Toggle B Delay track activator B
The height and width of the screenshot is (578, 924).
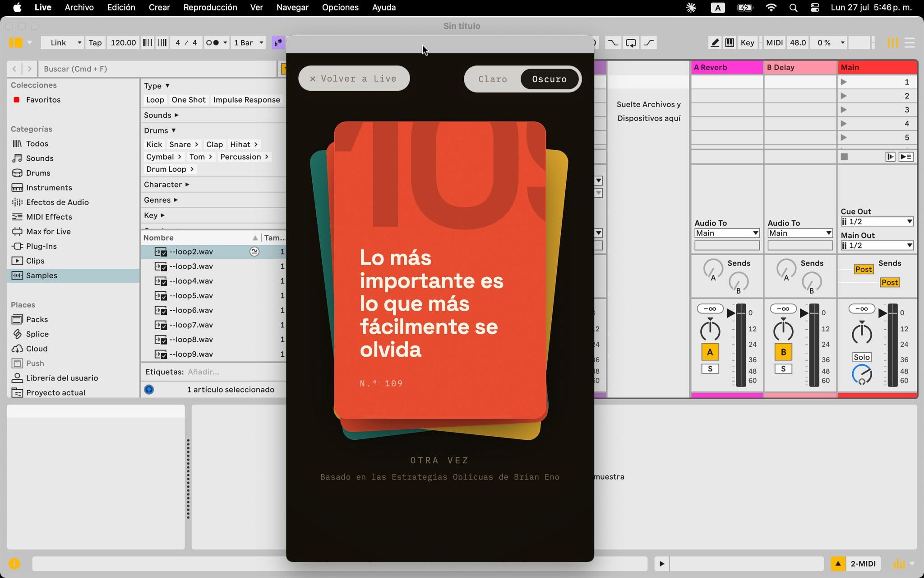pyautogui.click(x=783, y=352)
